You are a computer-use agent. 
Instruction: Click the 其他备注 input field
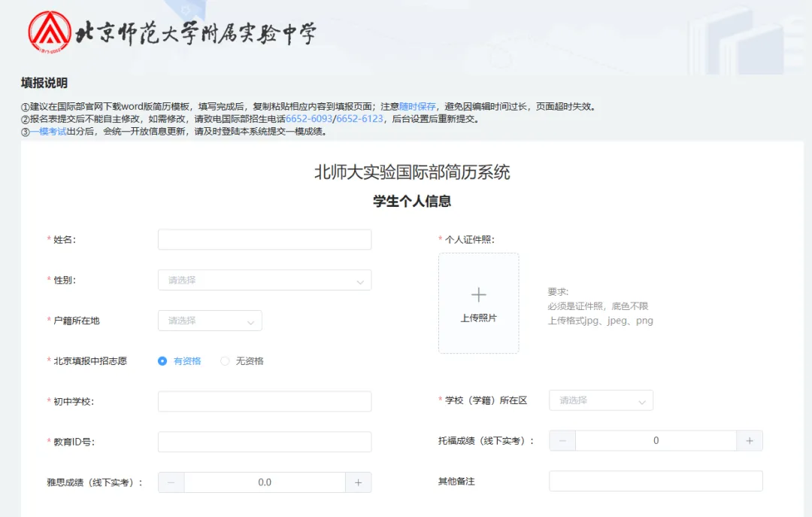656,481
